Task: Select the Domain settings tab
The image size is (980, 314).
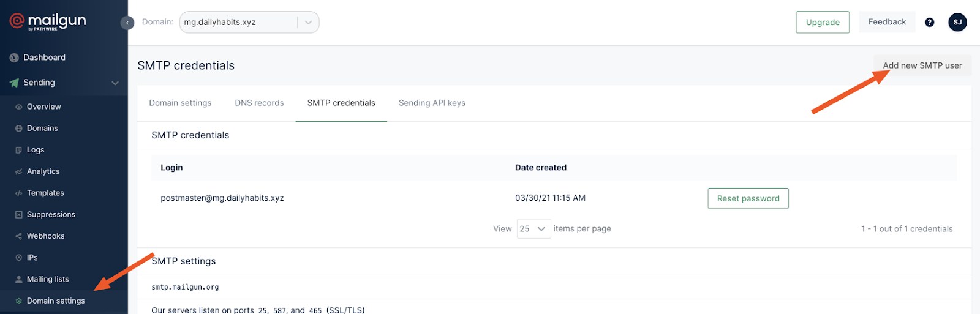Action: click(x=180, y=103)
